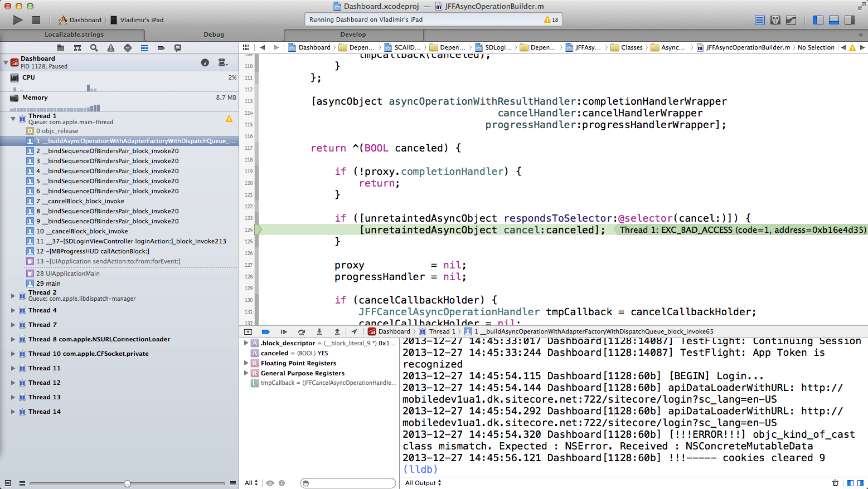Open the All variables scope dropdown
Image resolution: width=868 pixels, height=489 pixels.
point(251,483)
